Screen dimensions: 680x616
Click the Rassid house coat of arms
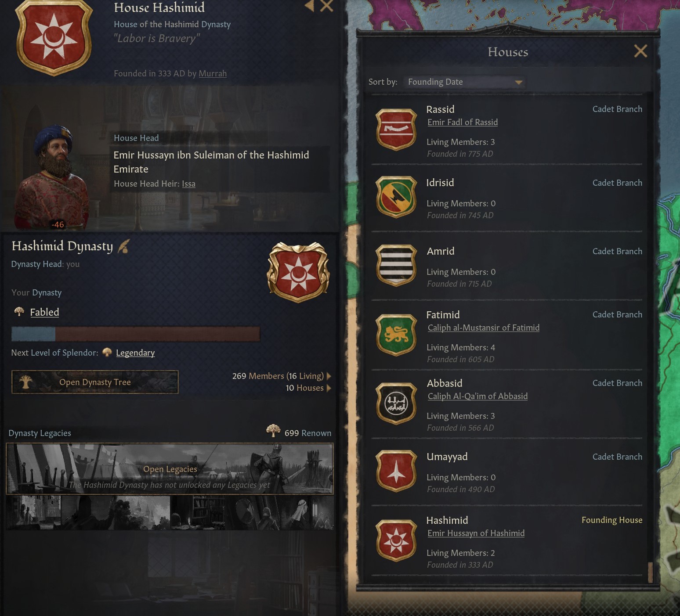coord(396,130)
